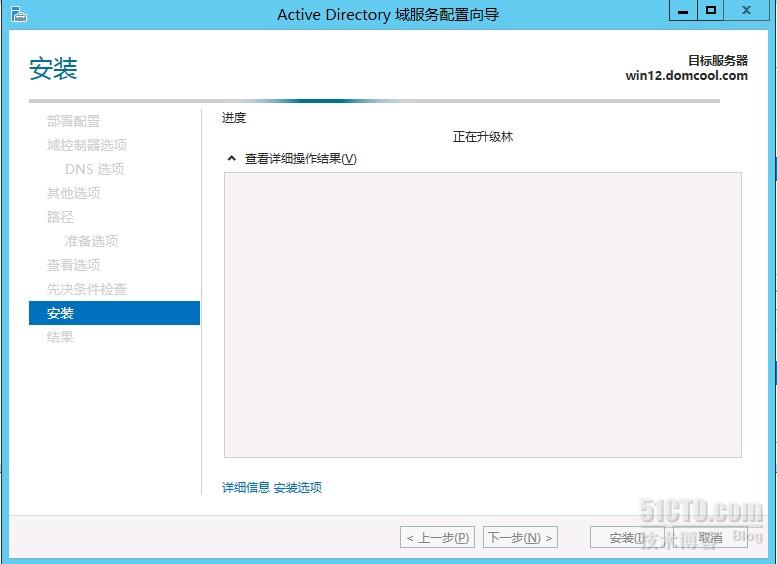777x564 pixels.
Task: Select 结果 in the sidebar
Action: pos(60,337)
